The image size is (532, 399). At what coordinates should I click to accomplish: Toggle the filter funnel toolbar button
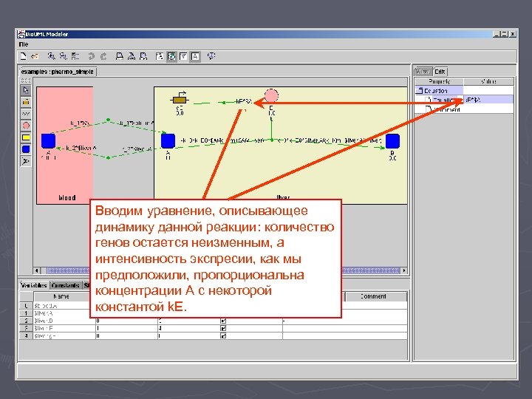click(x=183, y=56)
